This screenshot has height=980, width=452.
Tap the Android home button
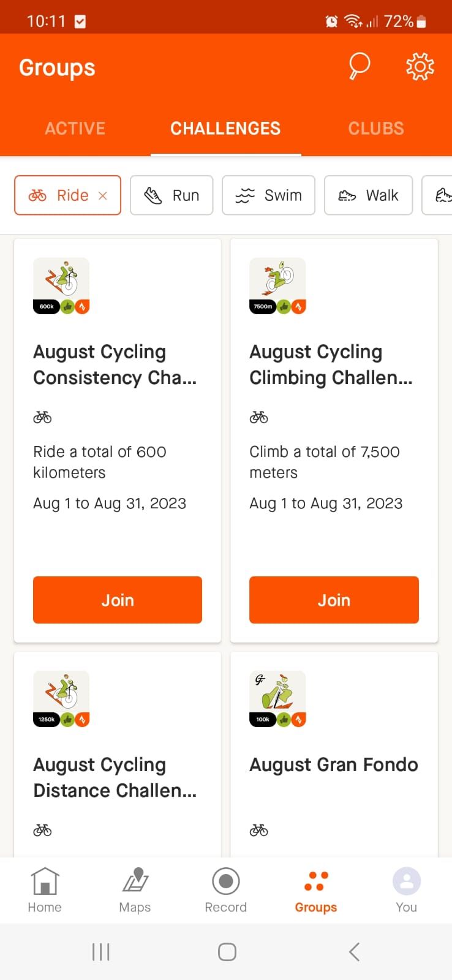tap(227, 952)
